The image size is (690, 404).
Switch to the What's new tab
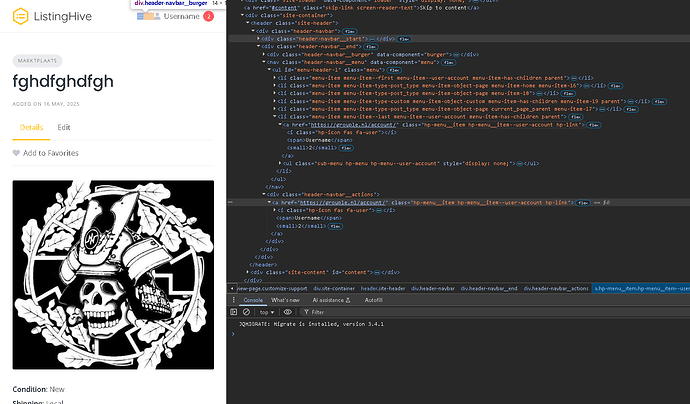tap(285, 300)
